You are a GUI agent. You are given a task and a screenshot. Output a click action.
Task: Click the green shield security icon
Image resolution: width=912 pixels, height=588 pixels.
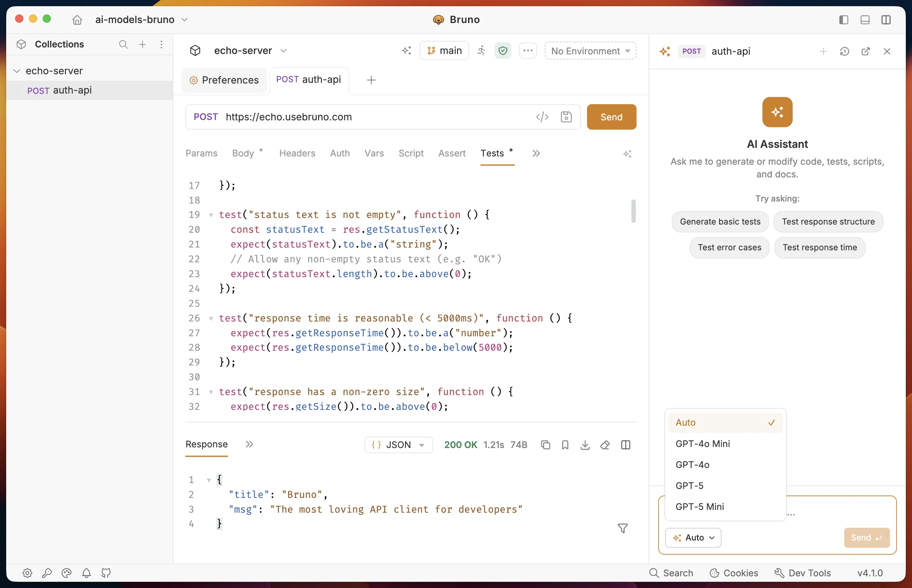(x=503, y=51)
